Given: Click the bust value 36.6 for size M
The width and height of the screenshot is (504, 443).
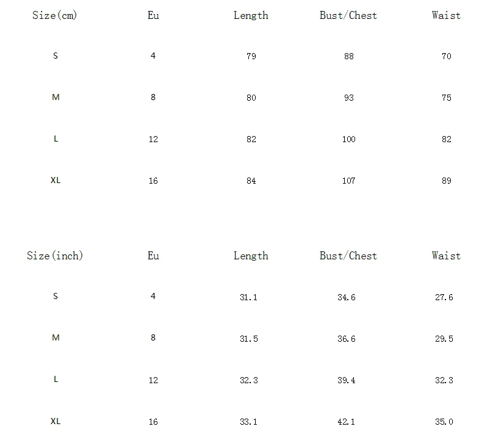Looking at the screenshot, I should (346, 339).
